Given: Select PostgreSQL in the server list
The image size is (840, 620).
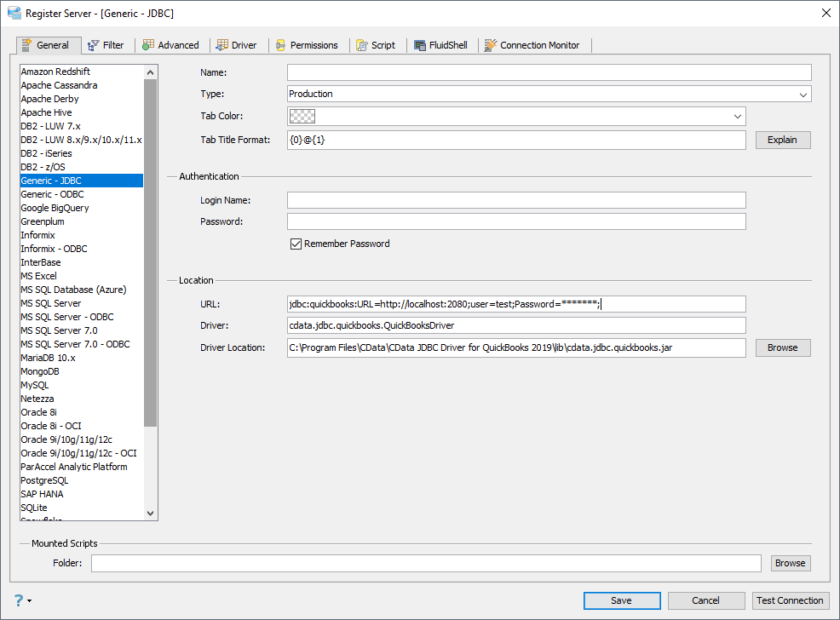Looking at the screenshot, I should tap(43, 480).
